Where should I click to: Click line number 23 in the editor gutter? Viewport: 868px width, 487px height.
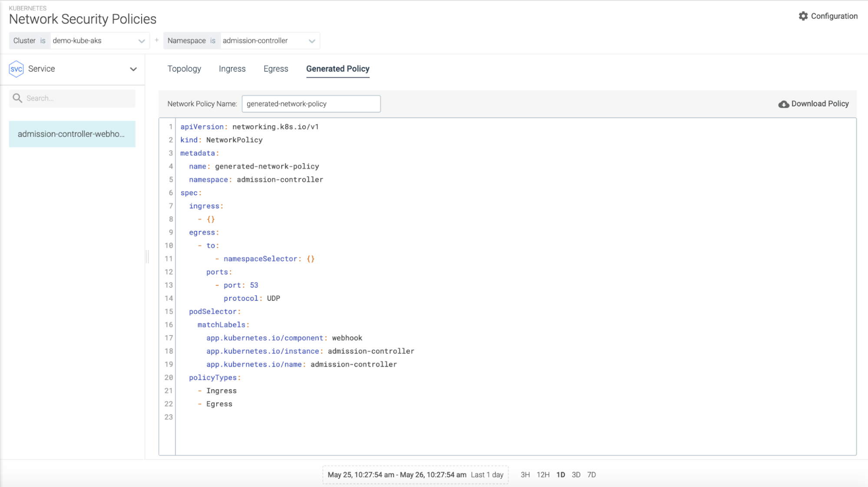[x=168, y=417]
